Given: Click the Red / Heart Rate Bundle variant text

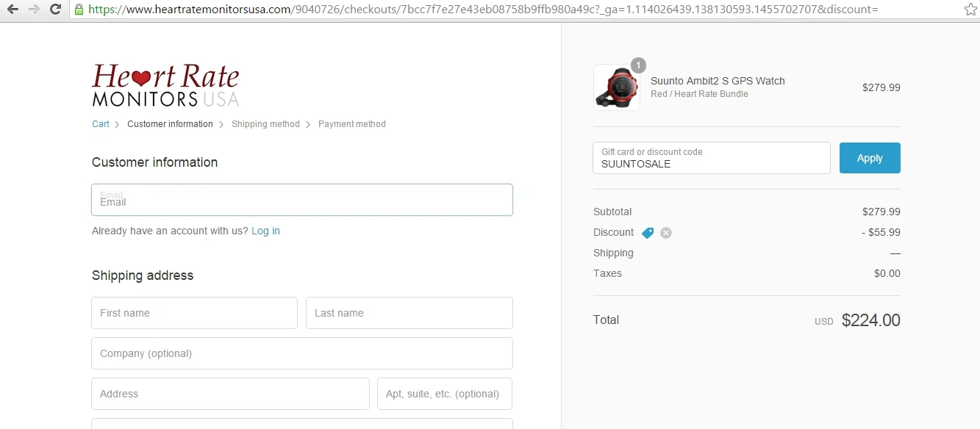Looking at the screenshot, I should click(699, 94).
